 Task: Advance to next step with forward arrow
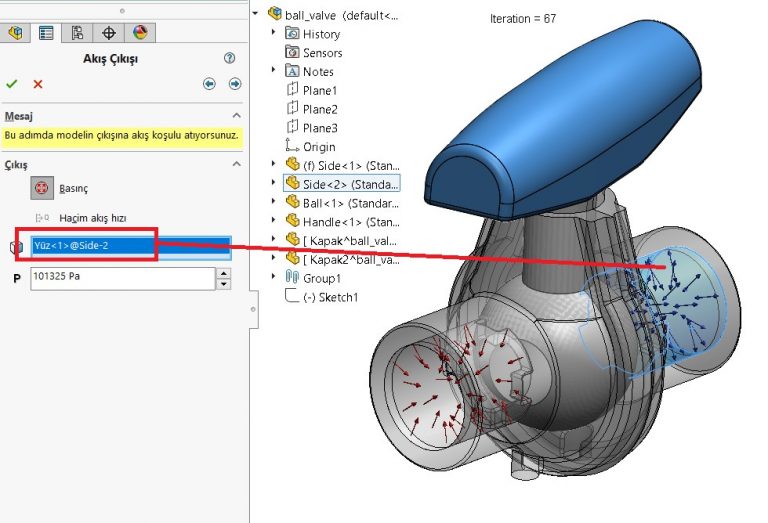(234, 84)
